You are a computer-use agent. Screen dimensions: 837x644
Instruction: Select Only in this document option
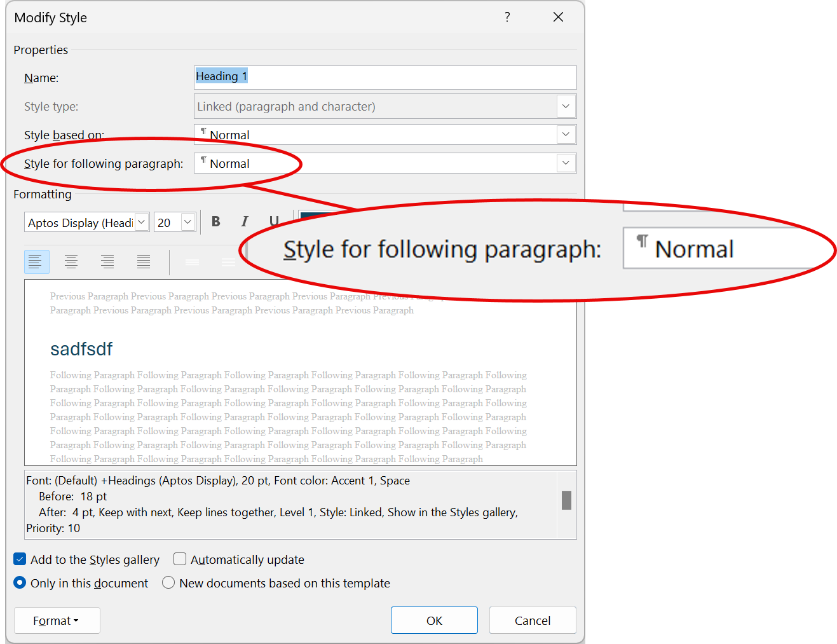pyautogui.click(x=20, y=583)
